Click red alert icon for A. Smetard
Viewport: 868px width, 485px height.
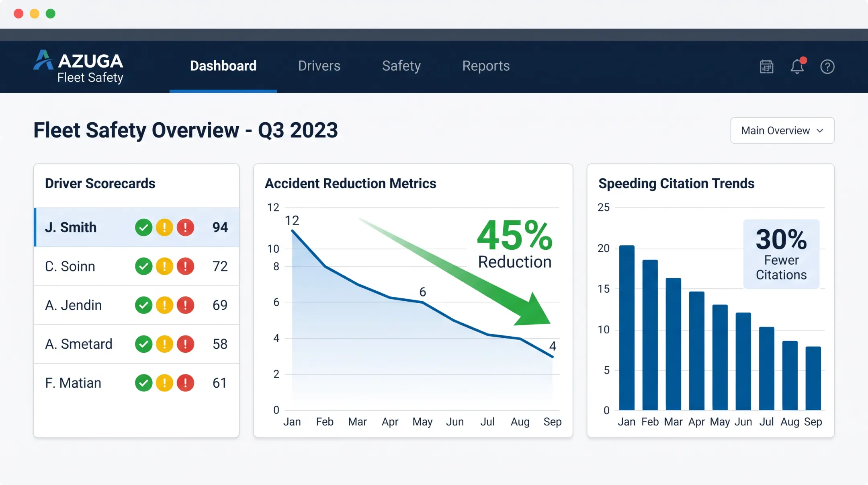click(185, 344)
